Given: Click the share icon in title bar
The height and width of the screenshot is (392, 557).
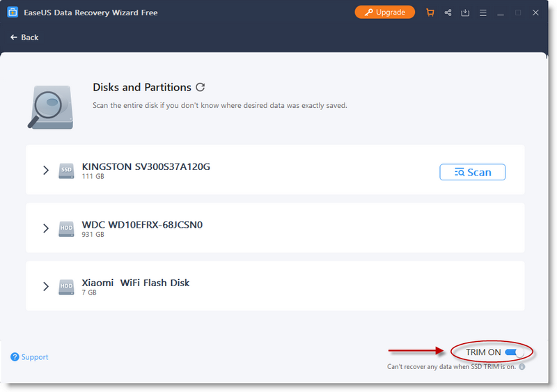Looking at the screenshot, I should (448, 13).
